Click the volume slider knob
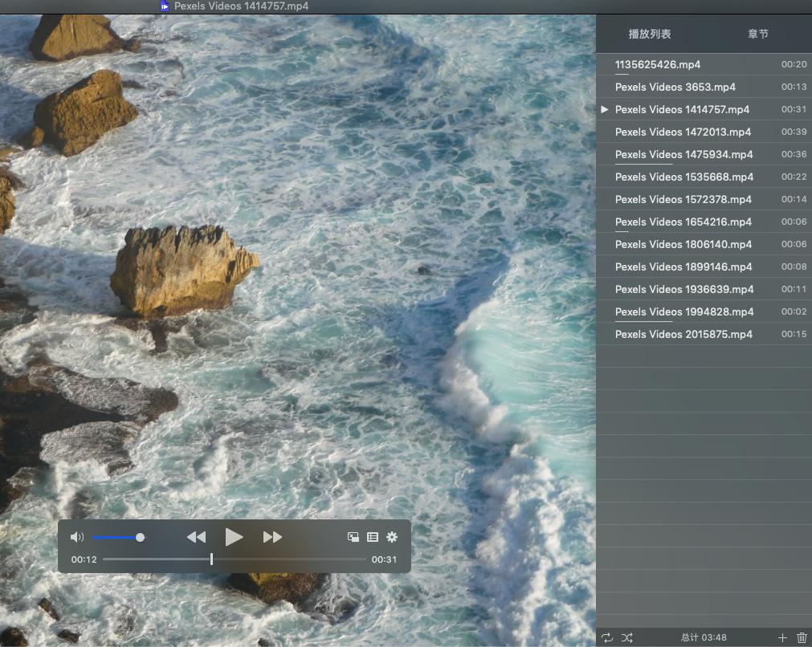The image size is (812, 647). coord(141,537)
